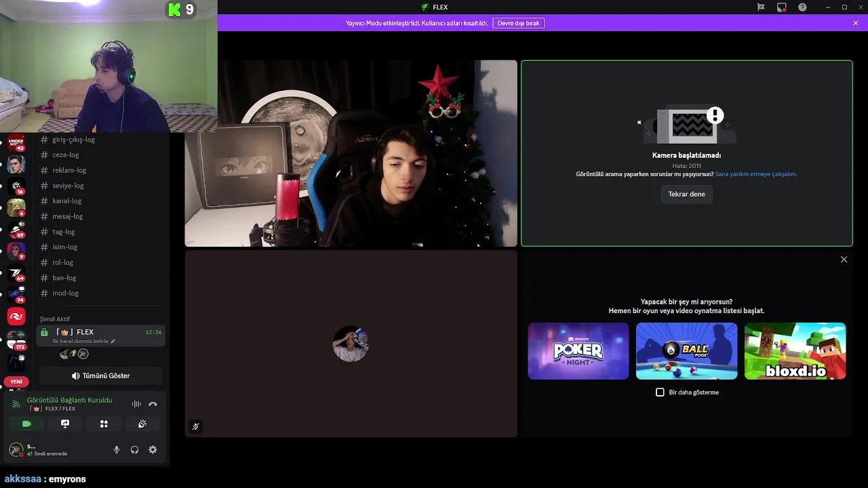Launch the bloxd.io activity
Viewport: 868px width, 488px height.
795,351
